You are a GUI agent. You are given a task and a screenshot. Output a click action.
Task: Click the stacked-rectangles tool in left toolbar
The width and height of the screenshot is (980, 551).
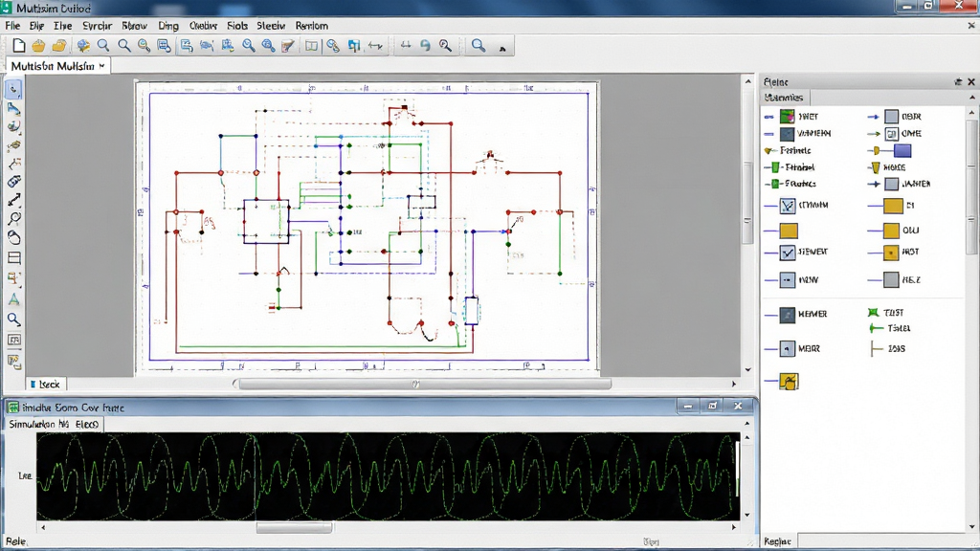click(x=13, y=258)
